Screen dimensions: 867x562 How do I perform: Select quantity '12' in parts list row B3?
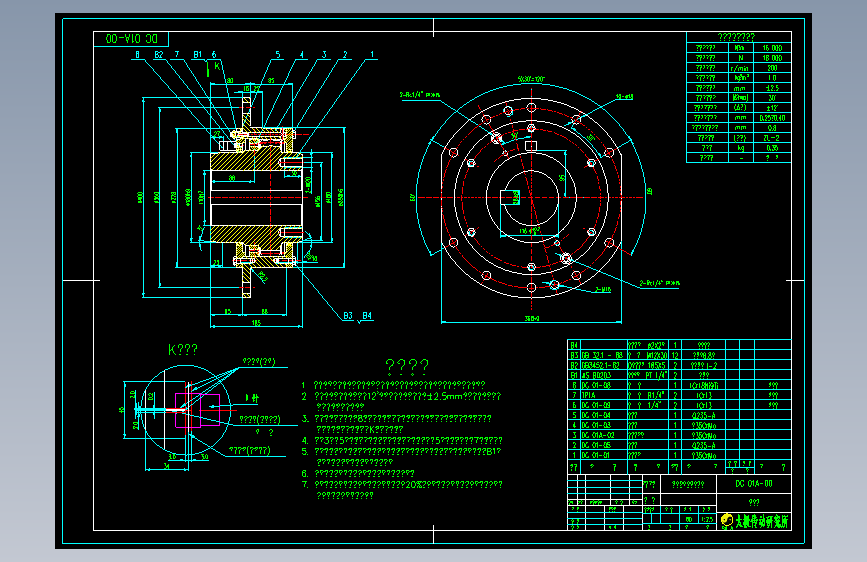point(675,355)
